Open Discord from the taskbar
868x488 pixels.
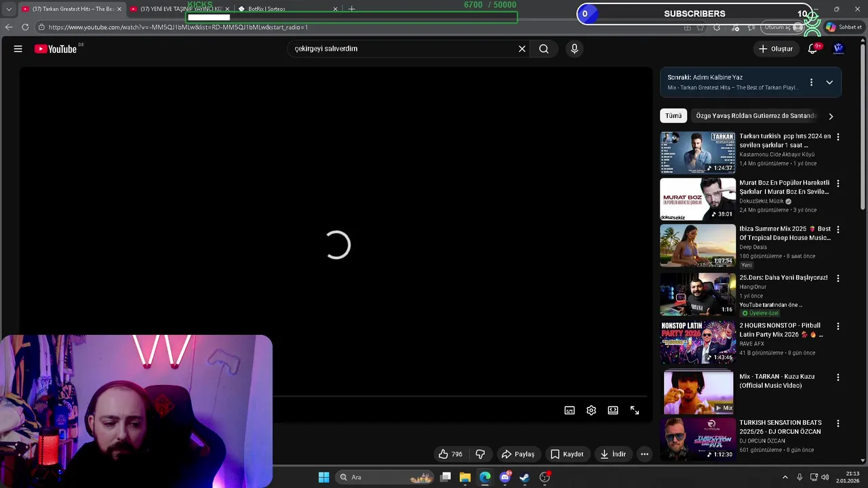pyautogui.click(x=505, y=477)
